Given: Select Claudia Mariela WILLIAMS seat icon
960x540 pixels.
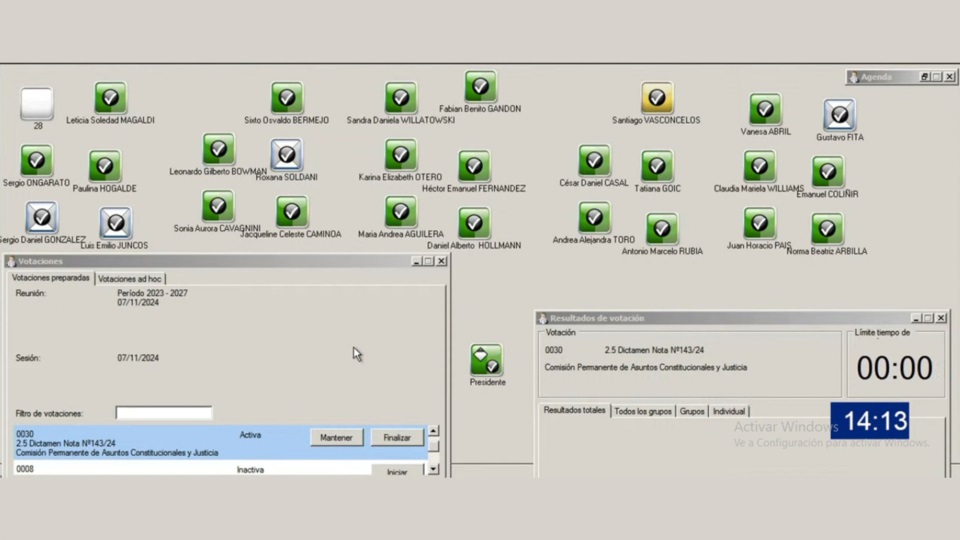Looking at the screenshot, I should click(759, 166).
